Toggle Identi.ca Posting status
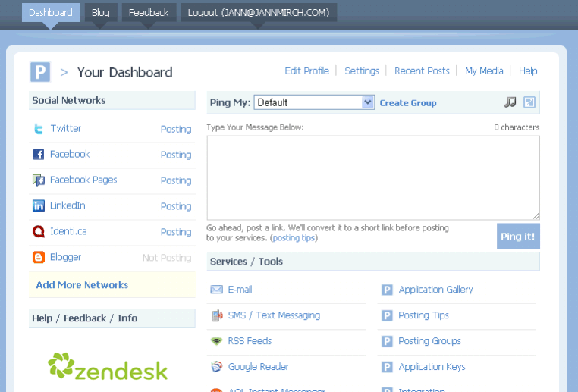This screenshot has width=578, height=392. tap(176, 232)
